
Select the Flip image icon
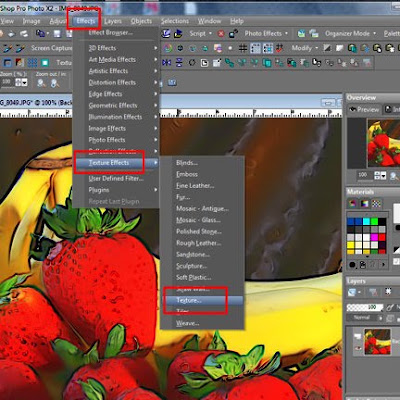tap(179, 62)
